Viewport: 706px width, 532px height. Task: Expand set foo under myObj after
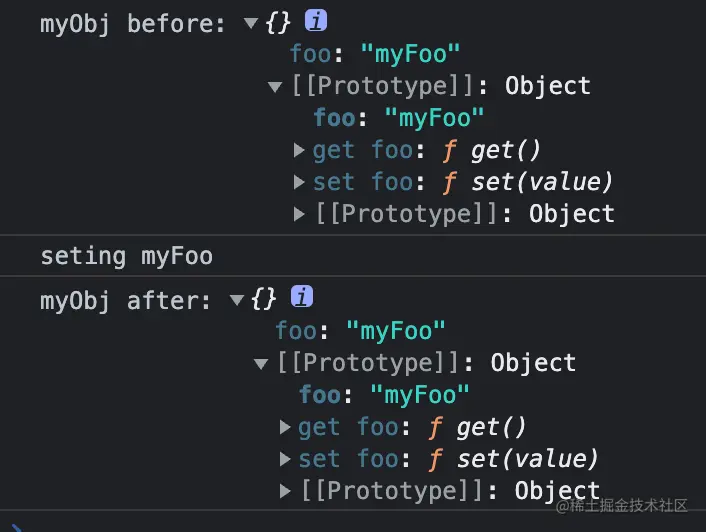[285, 460]
